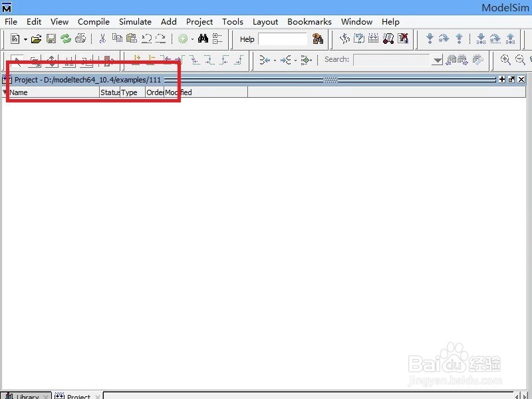532x399 pixels.
Task: Click the Simulate dotted-grid icon
Action: point(374,39)
